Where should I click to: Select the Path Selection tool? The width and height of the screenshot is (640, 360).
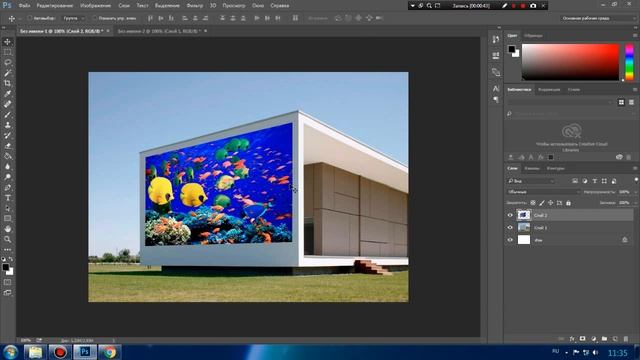tap(7, 208)
